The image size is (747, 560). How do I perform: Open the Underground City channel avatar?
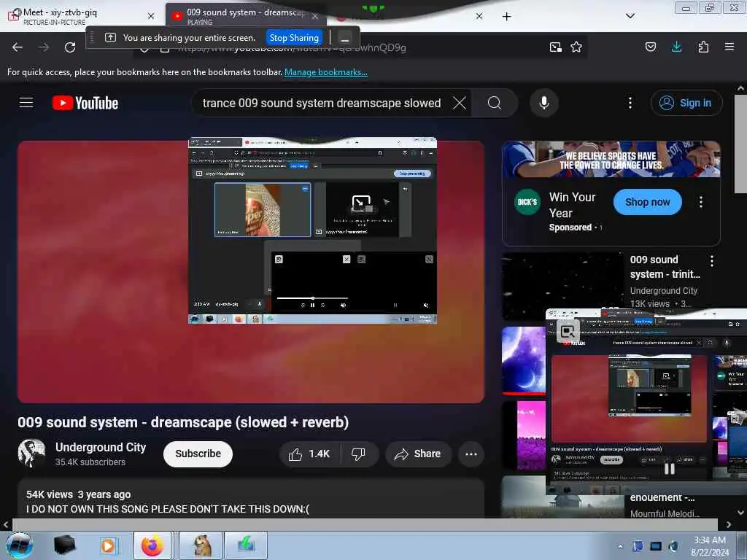32,453
